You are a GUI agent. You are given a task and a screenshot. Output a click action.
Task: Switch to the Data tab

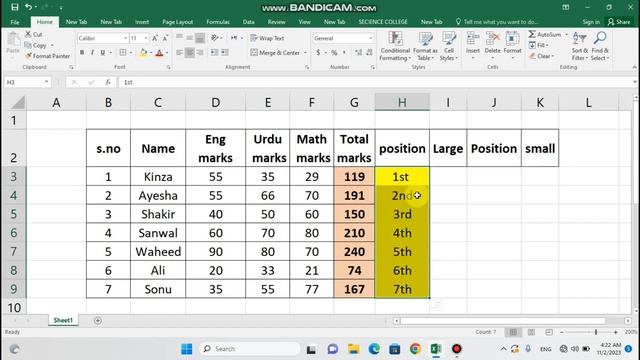(x=248, y=22)
